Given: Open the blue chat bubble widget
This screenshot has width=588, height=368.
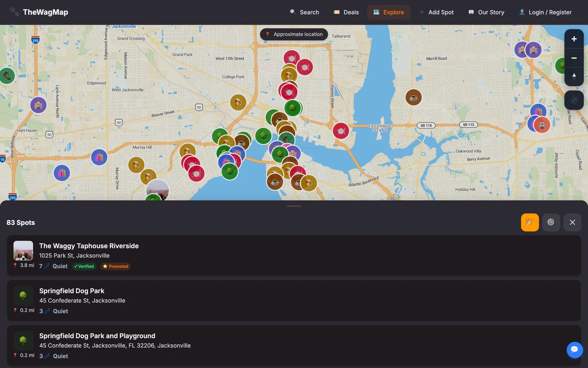Looking at the screenshot, I should click(575, 350).
